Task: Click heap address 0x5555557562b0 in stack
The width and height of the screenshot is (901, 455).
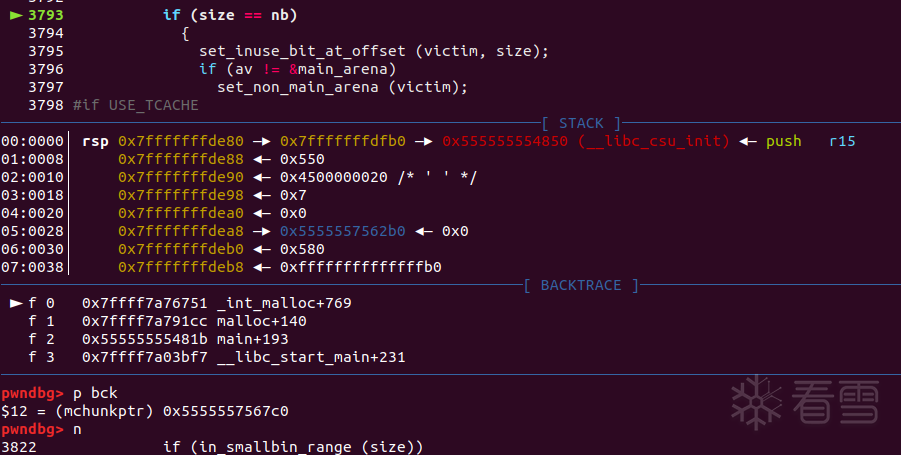Action: (343, 231)
